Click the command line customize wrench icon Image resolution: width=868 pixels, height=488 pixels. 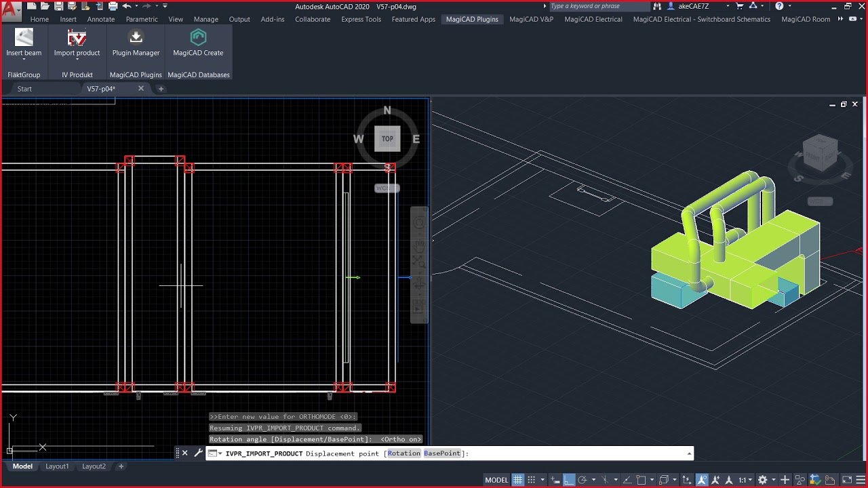(x=198, y=453)
